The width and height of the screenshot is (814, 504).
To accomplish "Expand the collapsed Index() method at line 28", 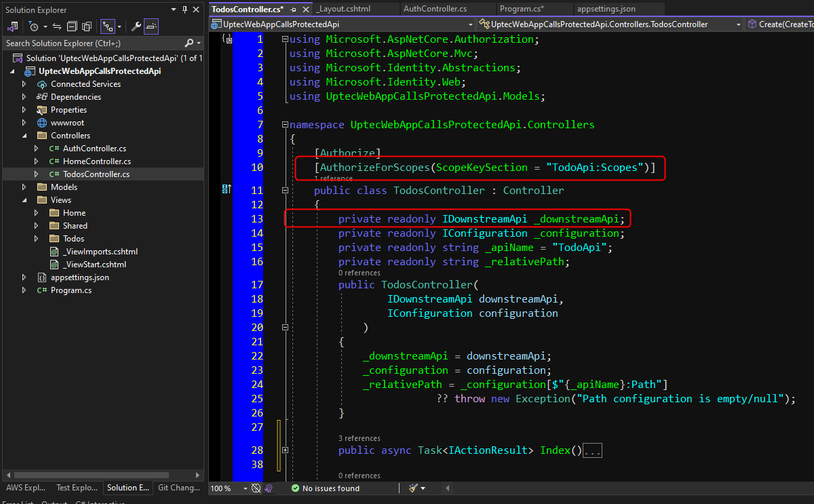I will 286,450.
